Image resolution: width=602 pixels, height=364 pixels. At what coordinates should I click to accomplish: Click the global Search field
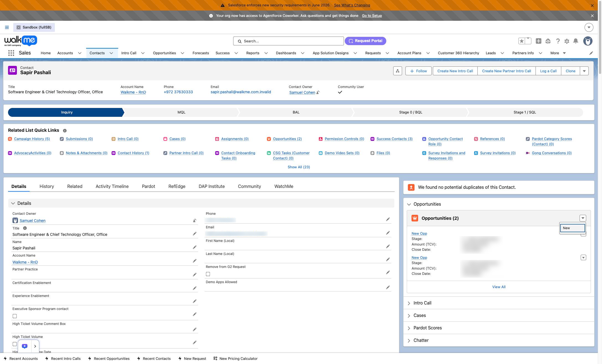click(288, 41)
